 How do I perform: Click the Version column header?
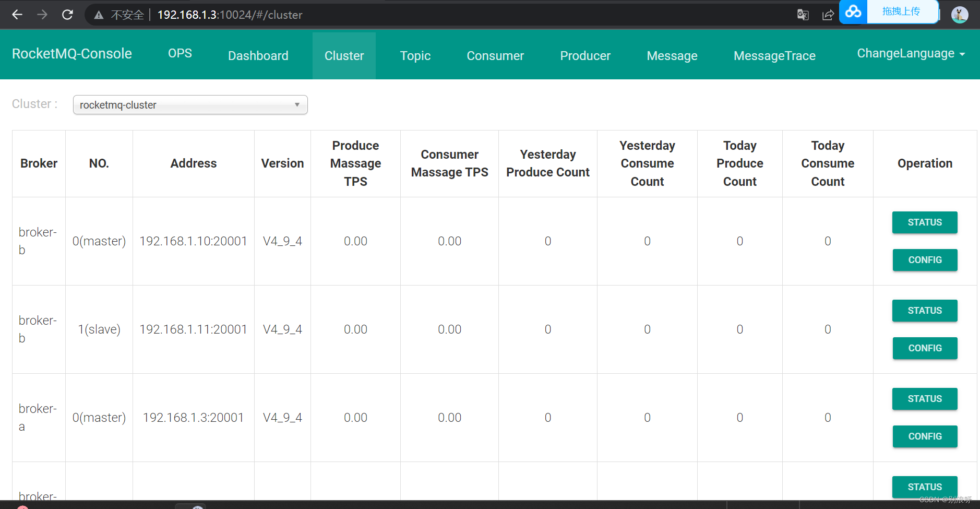tap(282, 163)
